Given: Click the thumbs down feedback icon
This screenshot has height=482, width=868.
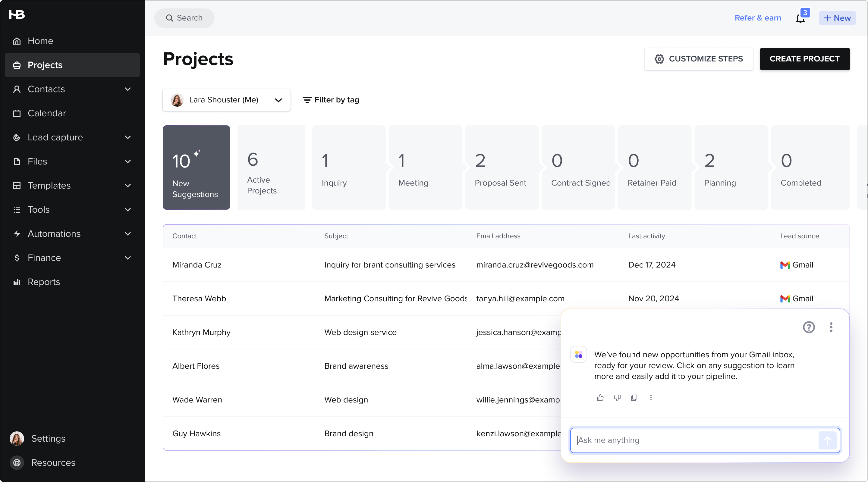Looking at the screenshot, I should pyautogui.click(x=617, y=398).
